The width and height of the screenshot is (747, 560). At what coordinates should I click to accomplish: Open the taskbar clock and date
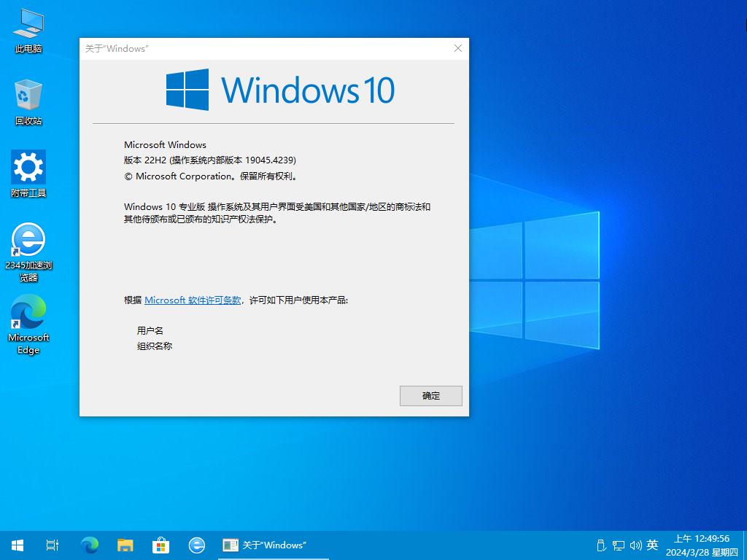pos(702,545)
